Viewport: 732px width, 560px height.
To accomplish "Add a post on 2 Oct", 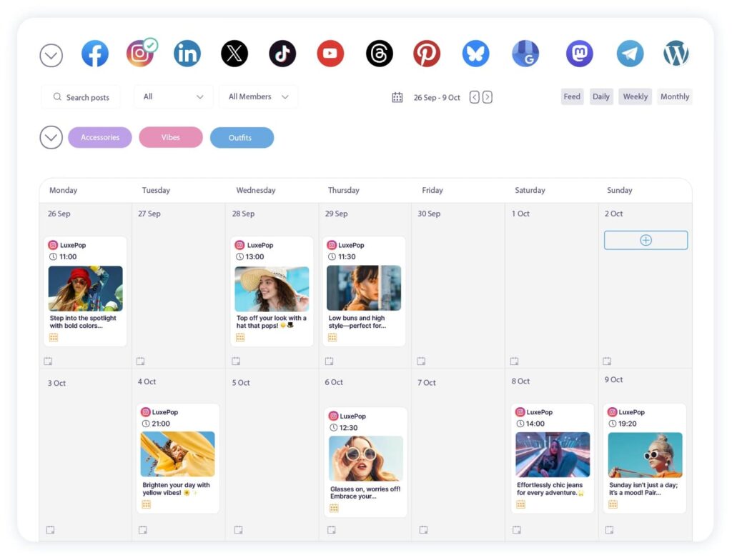I will 646,240.
